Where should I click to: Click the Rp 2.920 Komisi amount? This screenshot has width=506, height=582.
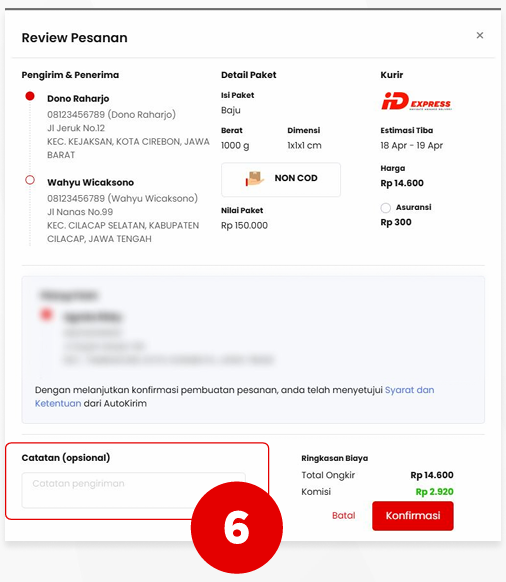coord(434,492)
